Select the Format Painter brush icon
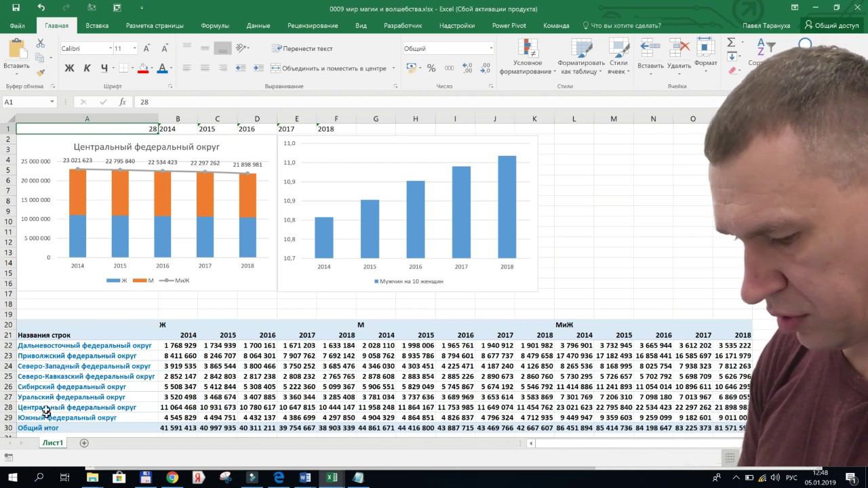 tap(41, 73)
